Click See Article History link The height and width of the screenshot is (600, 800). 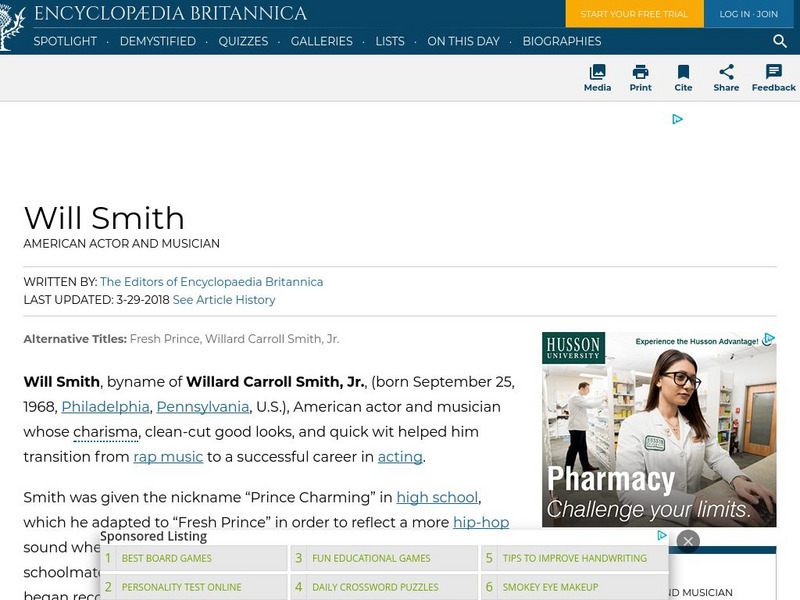point(223,300)
